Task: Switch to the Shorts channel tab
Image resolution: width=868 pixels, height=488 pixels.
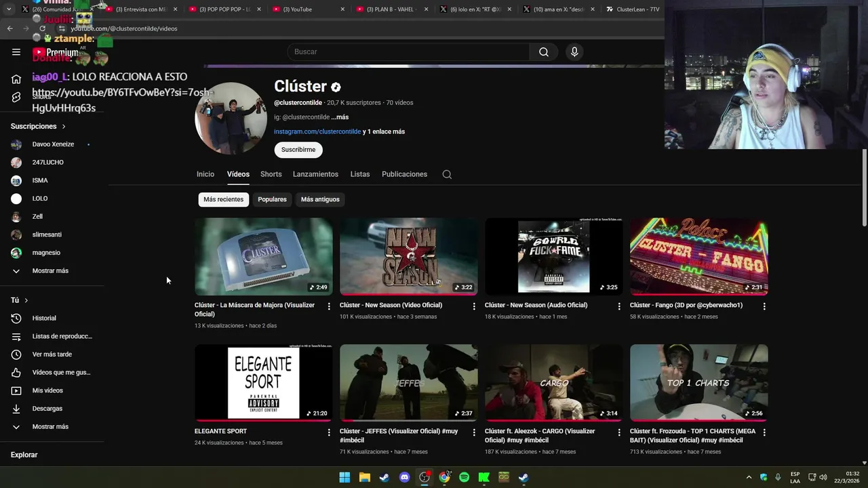Action: coord(271,174)
